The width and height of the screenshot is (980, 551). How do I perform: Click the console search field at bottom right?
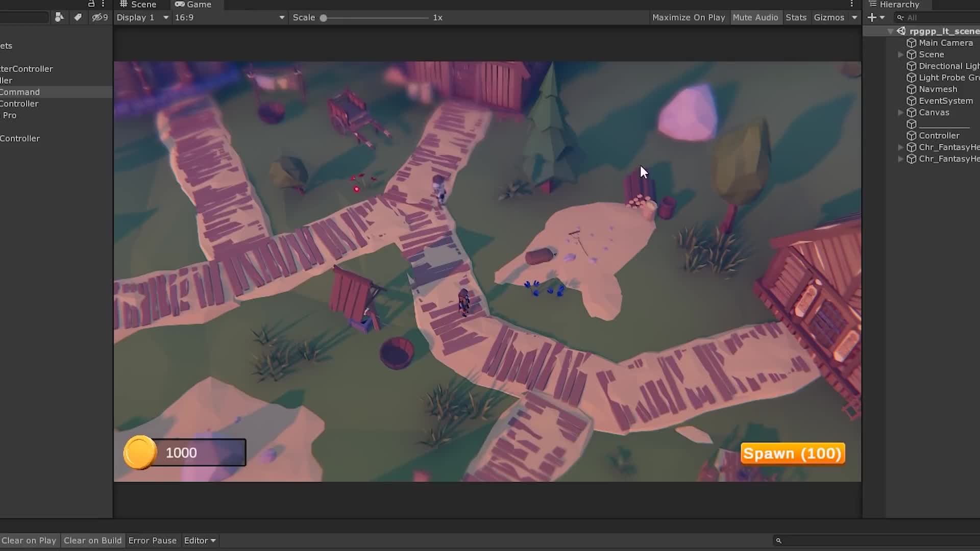(x=868, y=540)
